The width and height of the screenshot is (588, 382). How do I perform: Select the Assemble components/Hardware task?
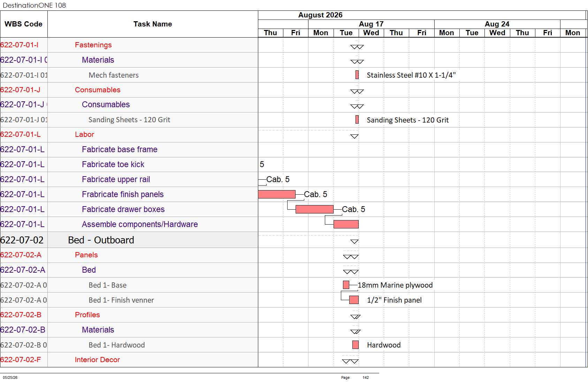(x=140, y=224)
